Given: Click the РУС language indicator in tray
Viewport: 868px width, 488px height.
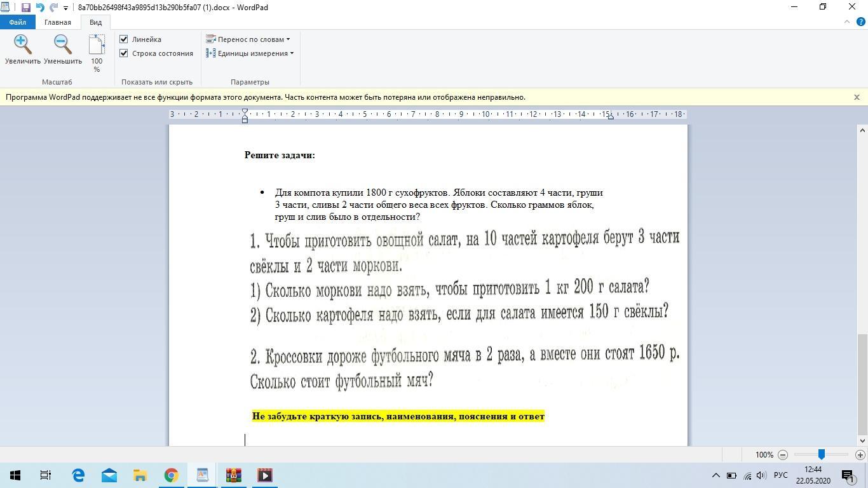Looking at the screenshot, I should point(781,475).
